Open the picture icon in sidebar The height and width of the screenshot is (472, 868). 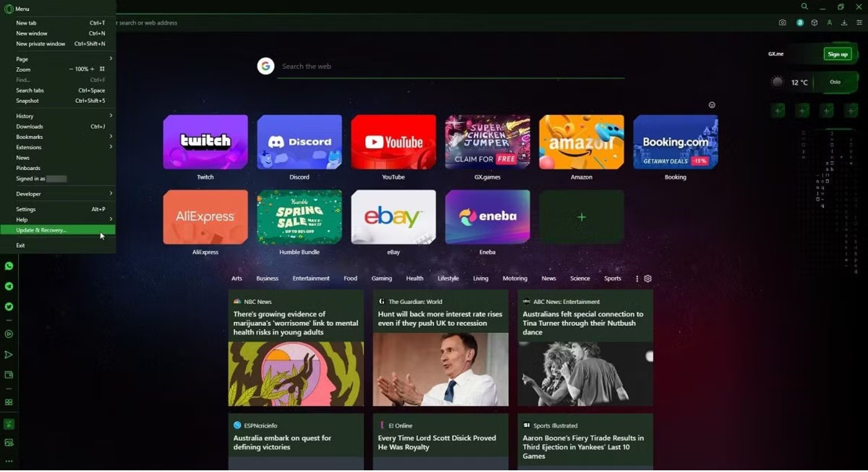click(x=9, y=443)
